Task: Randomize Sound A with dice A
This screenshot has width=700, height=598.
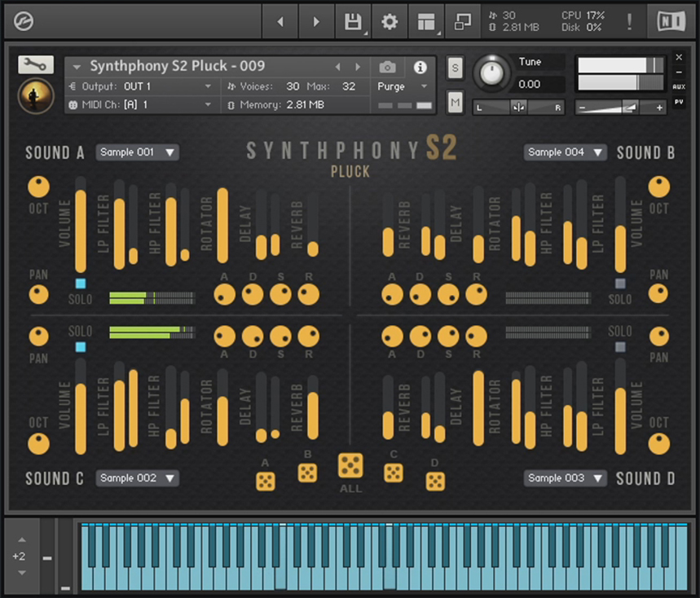Action: pyautogui.click(x=265, y=481)
